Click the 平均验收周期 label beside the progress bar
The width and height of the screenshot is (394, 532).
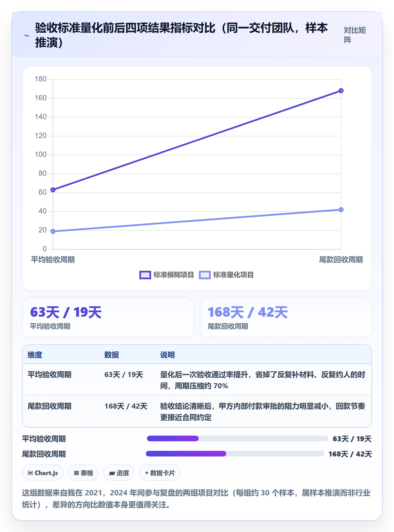pyautogui.click(x=44, y=439)
